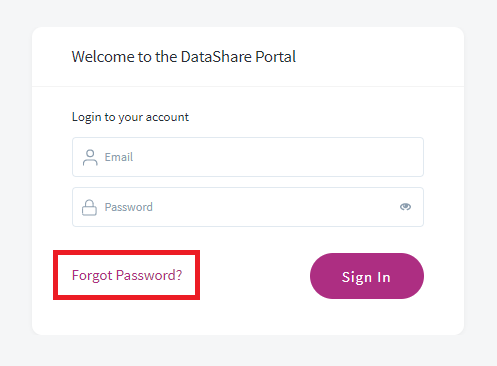Toggle password visibility with the eye icon

[405, 207]
